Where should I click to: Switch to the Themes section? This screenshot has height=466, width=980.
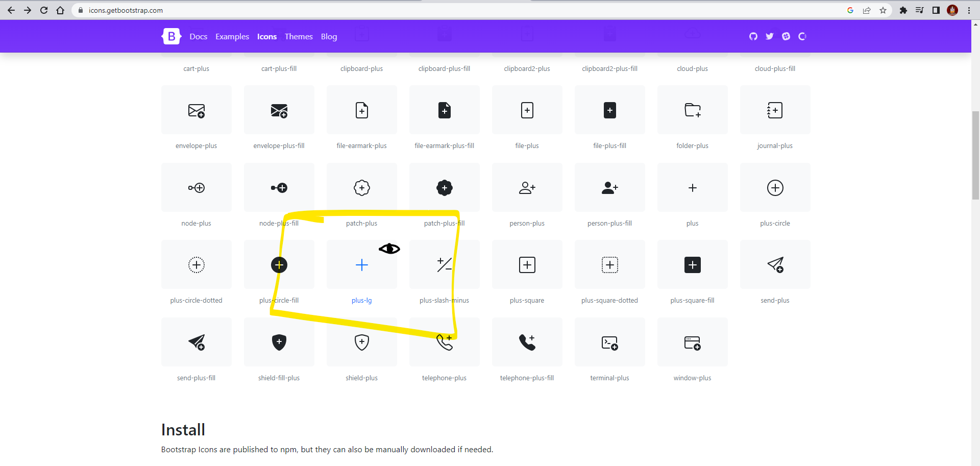pos(299,36)
